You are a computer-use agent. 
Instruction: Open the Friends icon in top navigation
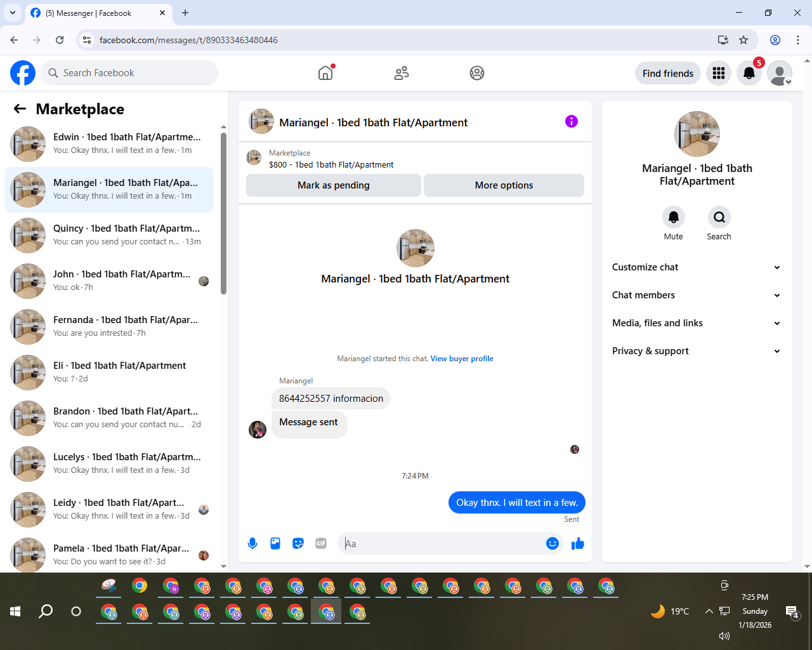click(402, 73)
